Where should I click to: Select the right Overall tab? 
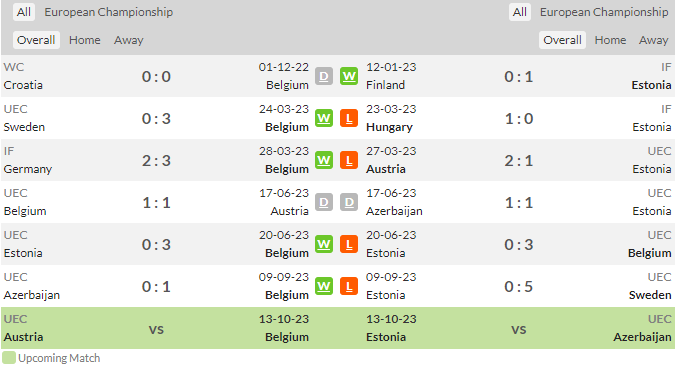562,40
